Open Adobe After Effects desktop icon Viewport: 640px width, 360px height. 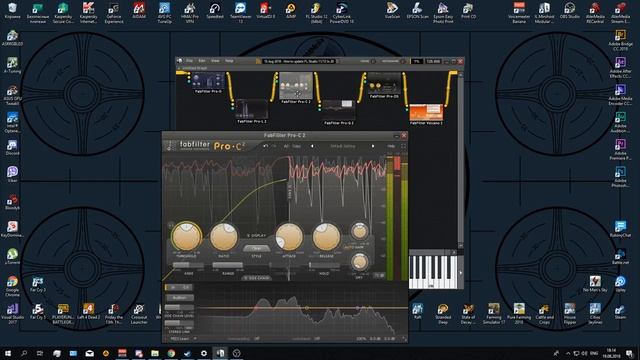pos(620,67)
